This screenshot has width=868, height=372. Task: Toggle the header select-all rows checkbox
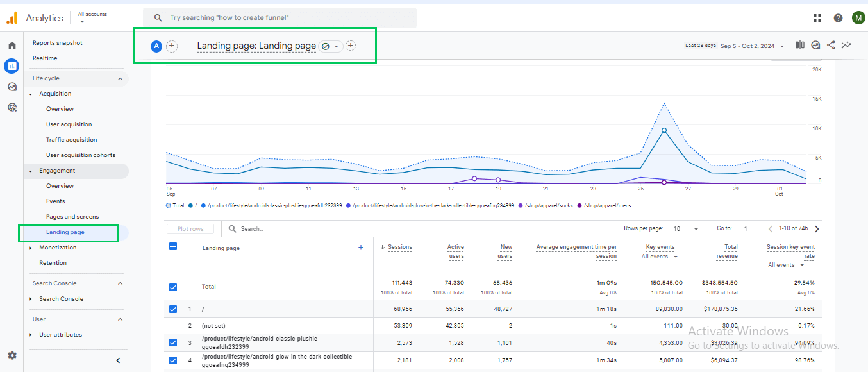point(172,247)
